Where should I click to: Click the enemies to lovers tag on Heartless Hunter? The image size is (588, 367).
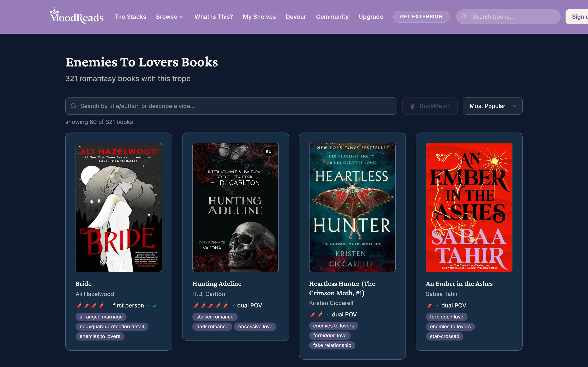[x=333, y=325]
